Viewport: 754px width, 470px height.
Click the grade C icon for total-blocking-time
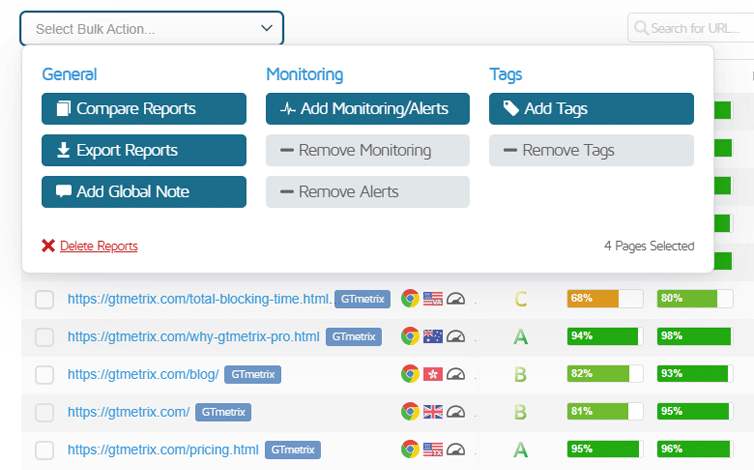point(520,298)
